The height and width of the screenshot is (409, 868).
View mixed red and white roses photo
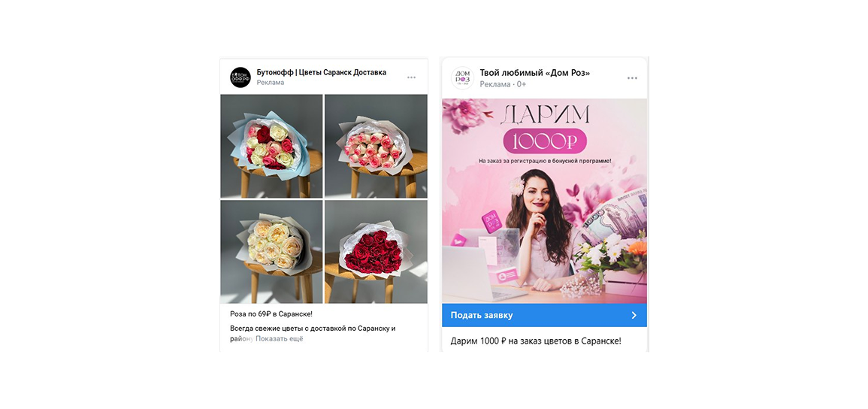click(271, 146)
